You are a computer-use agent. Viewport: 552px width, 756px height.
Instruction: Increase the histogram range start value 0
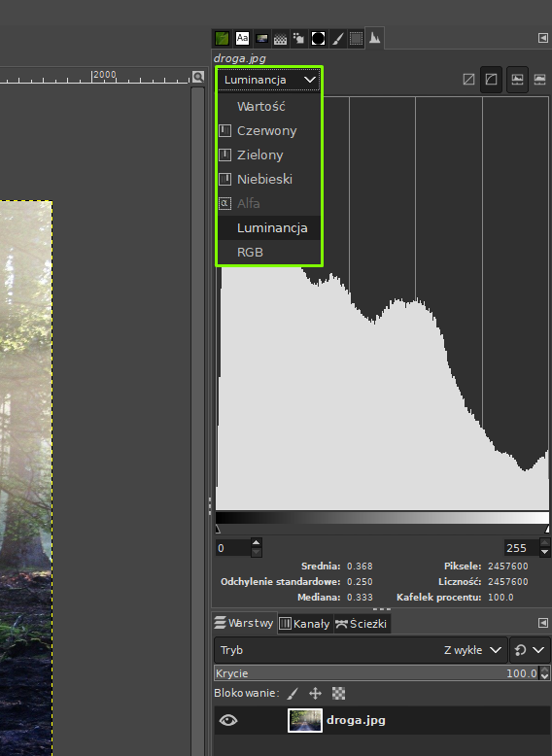point(257,543)
